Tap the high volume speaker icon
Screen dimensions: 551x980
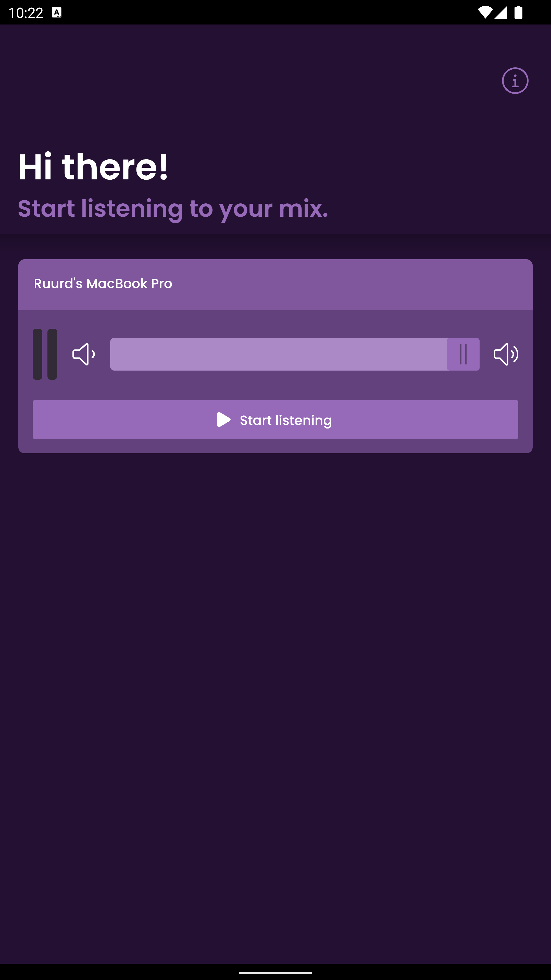click(506, 354)
